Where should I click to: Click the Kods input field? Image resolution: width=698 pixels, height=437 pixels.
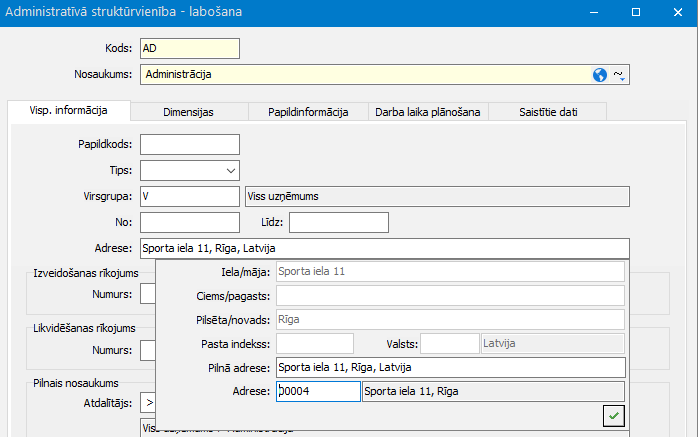190,48
